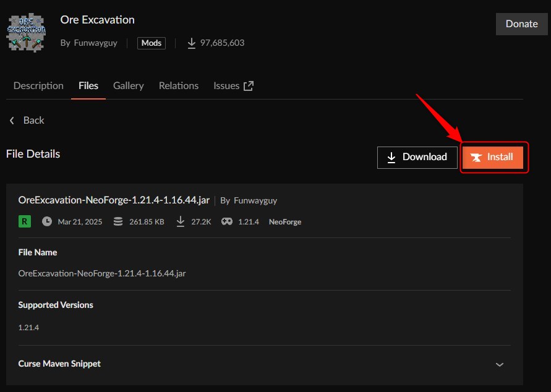Click the green R release badge
This screenshot has height=392, width=551.
(x=25, y=221)
